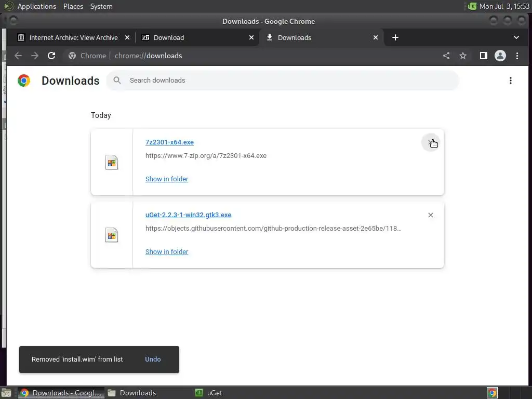Click the Chrome icon in bottom-right panel

(493, 393)
